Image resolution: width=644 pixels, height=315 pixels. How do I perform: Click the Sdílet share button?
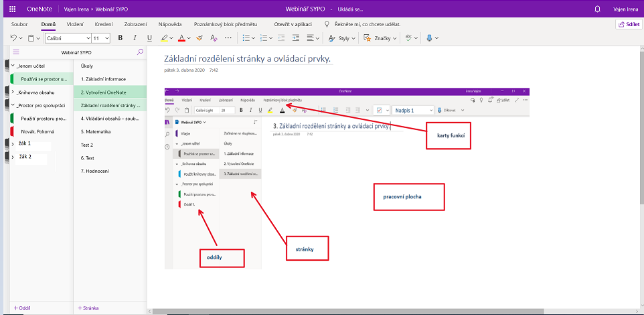click(x=629, y=24)
